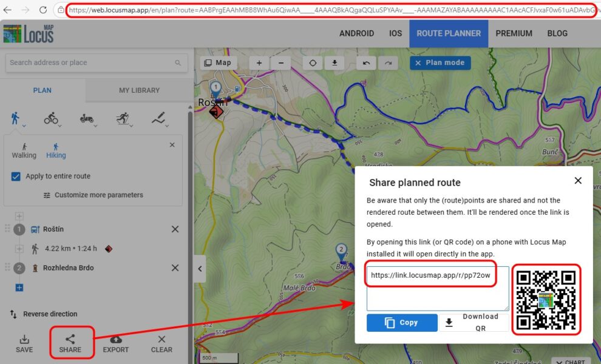
Task: Switch to the My Library tab
Action: [x=139, y=90]
